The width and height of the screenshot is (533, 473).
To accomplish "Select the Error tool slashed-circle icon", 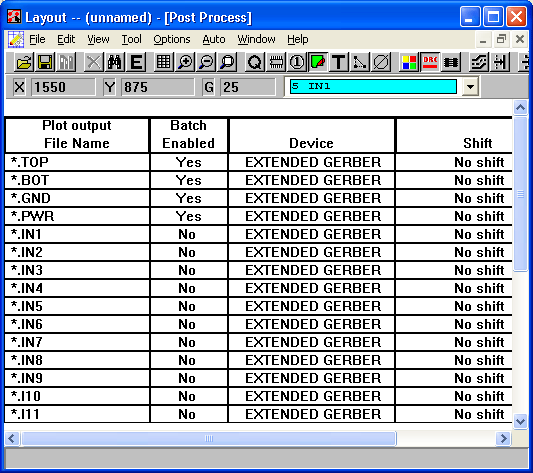I will pyautogui.click(x=381, y=62).
